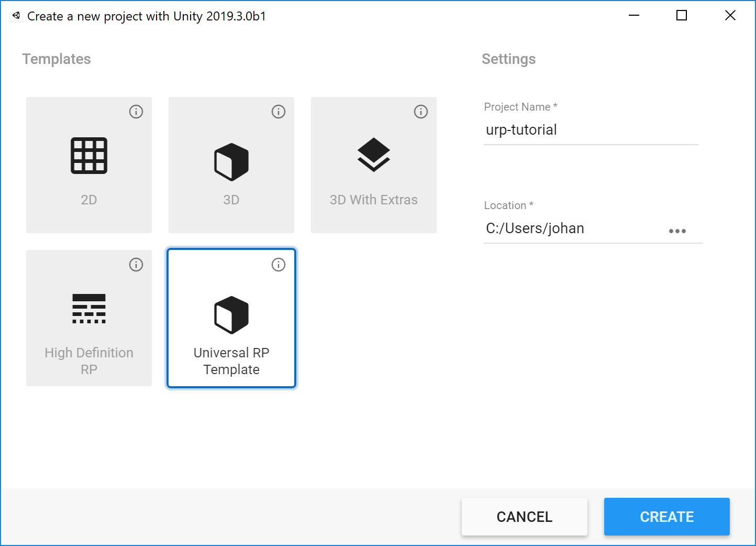This screenshot has width=756, height=546.
Task: Select the 3D cube template icon
Action: click(x=231, y=162)
